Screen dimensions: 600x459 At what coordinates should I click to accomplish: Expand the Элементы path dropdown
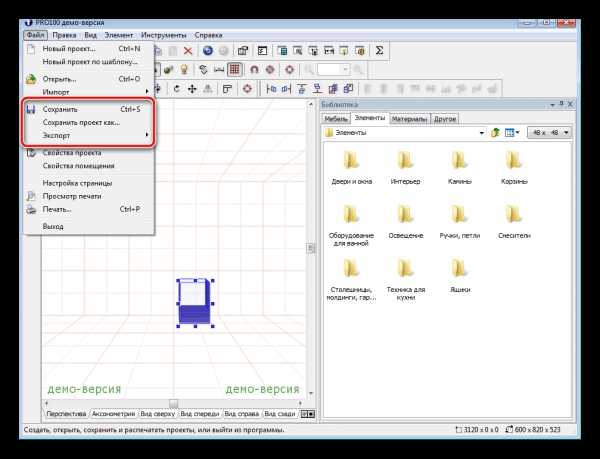pos(481,132)
